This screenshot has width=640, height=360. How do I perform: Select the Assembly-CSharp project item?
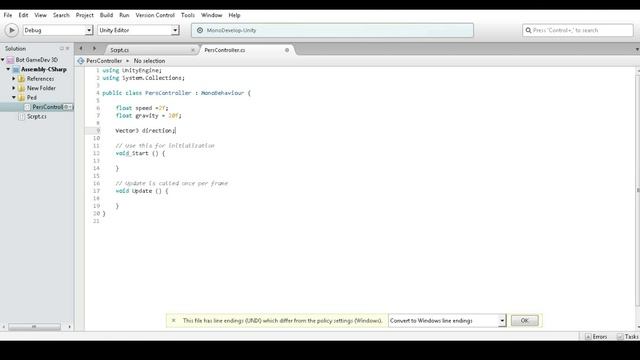click(44, 69)
